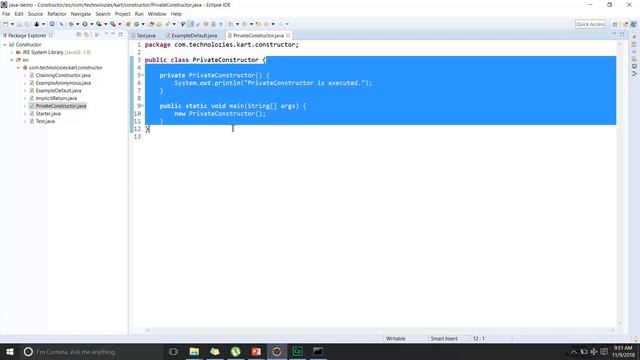The height and width of the screenshot is (360, 640).
Task: Open the File menu
Action: click(6, 14)
